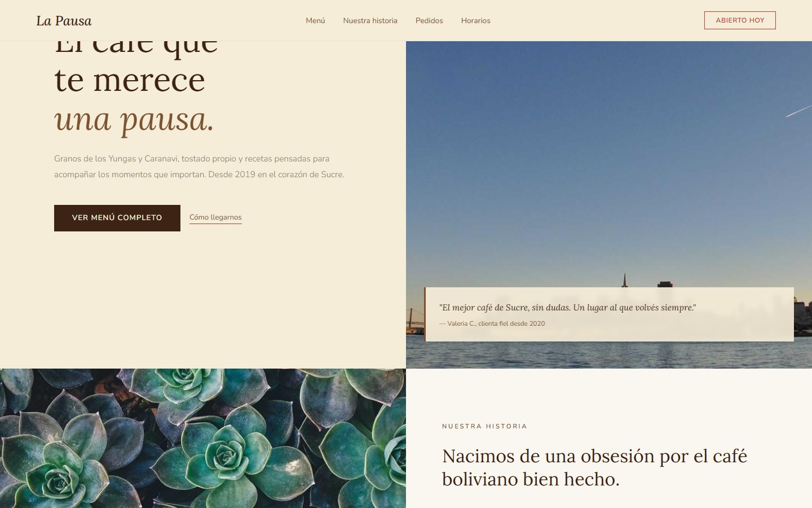
Task: Click the 'te merece' headline line
Action: (x=130, y=80)
